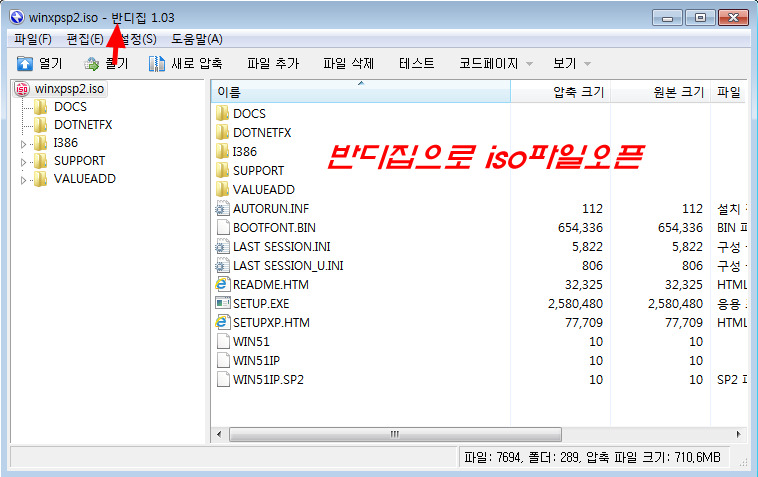
Task: Click the 파일 추가 (Add file) button
Action: tap(273, 63)
